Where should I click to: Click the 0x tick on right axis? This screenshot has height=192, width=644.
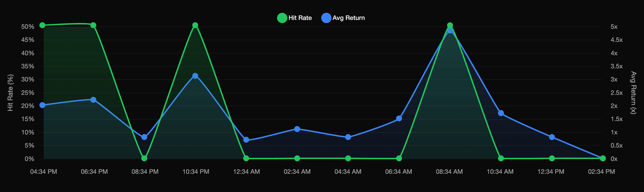[614, 159]
